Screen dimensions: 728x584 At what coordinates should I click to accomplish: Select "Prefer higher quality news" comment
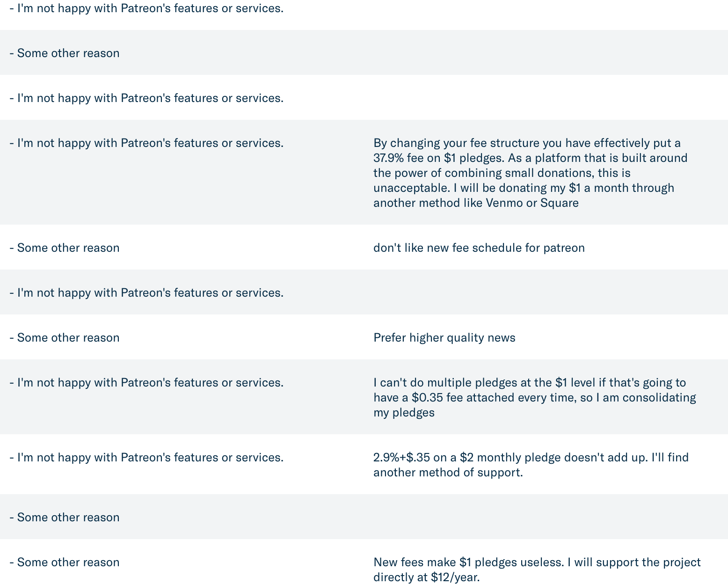pos(444,337)
